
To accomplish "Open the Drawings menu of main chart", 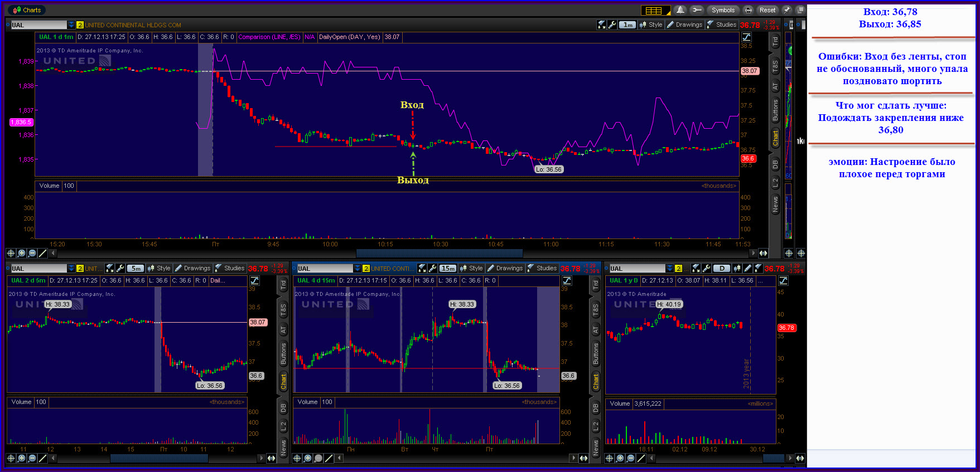I will [684, 25].
